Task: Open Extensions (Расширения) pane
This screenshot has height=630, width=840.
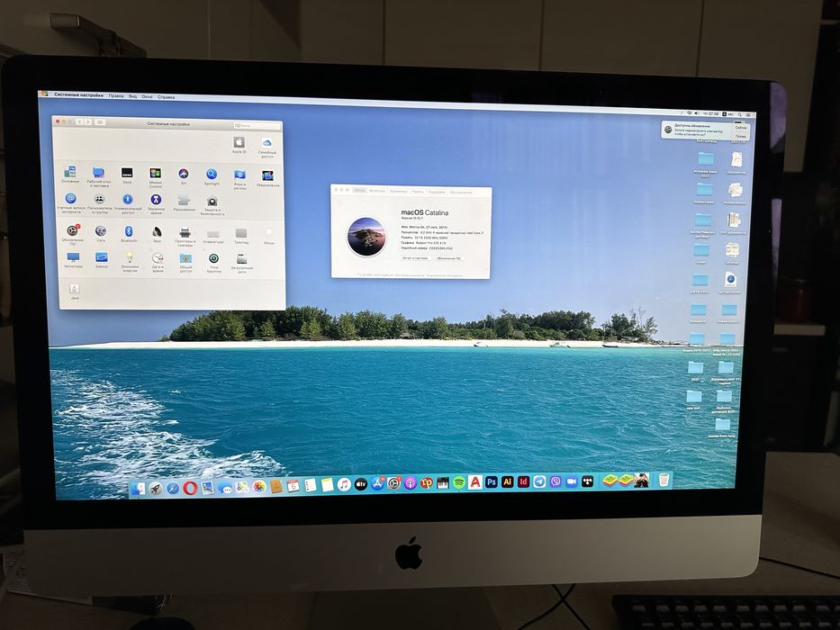Action: coord(184,202)
